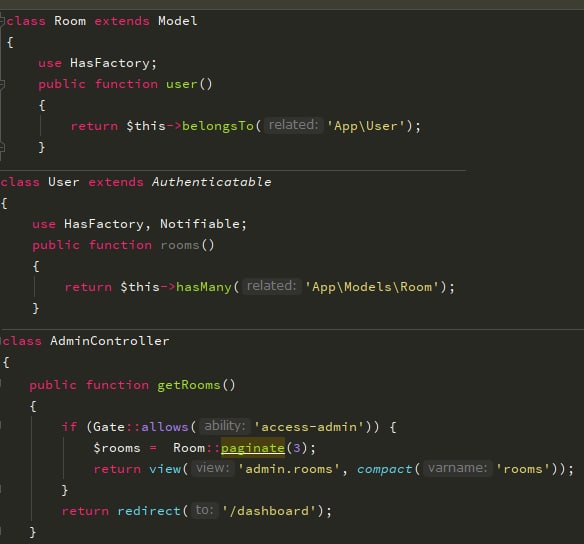584x544 pixels.
Task: Click HasFactory in the User class use statement
Action: point(103,224)
